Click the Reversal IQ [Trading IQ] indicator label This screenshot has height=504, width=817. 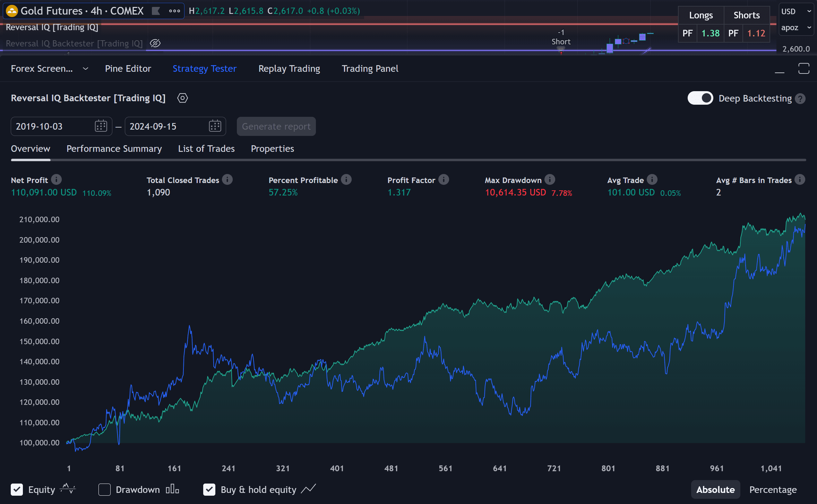tap(52, 27)
